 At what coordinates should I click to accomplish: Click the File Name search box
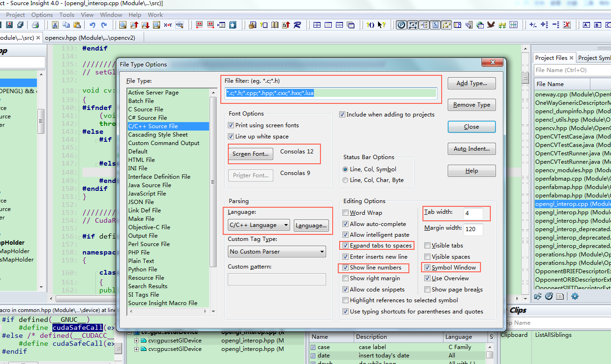572,70
